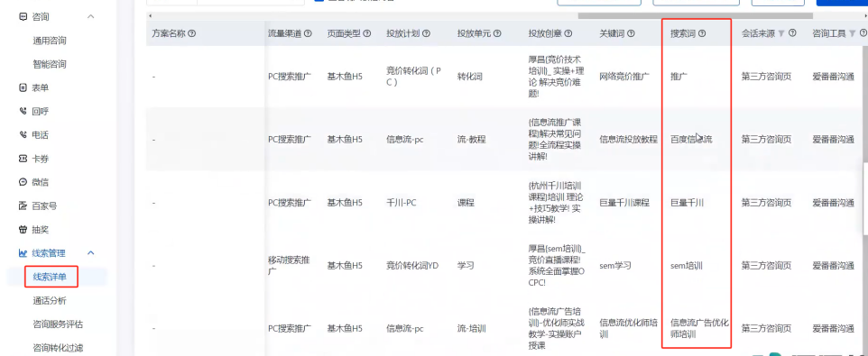Click keyword cell 信息流优化师培训
868x356 pixels.
pos(628,328)
